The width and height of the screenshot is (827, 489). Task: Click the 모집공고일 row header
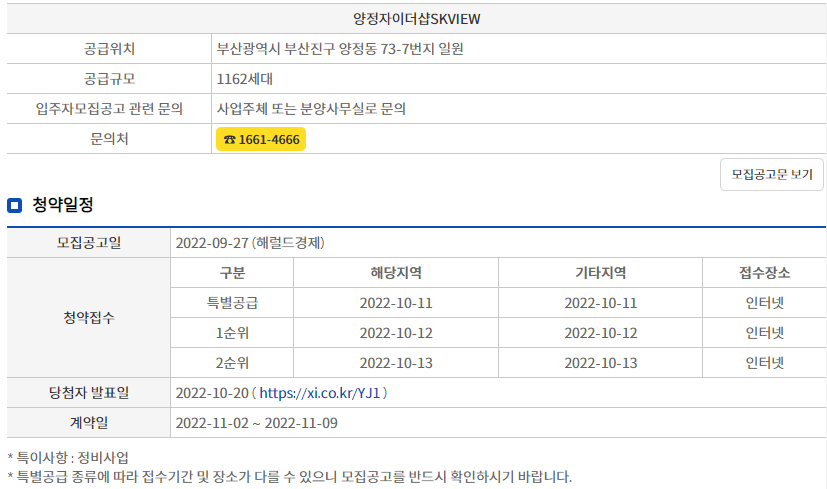click(89, 243)
